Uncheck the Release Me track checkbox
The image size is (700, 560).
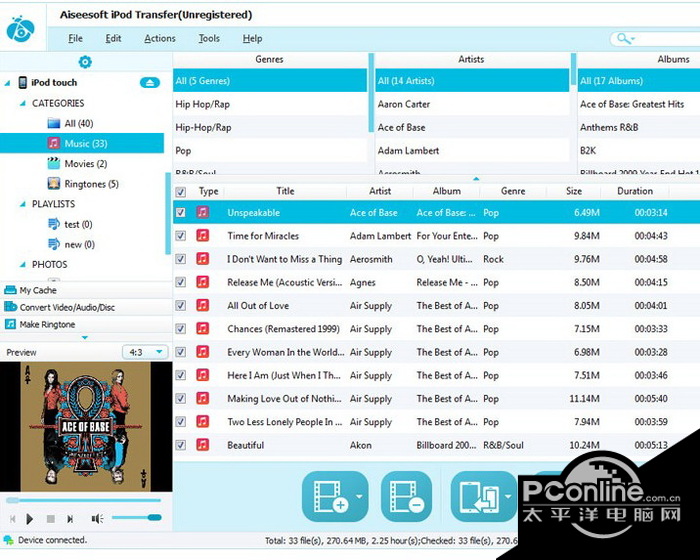pos(180,282)
